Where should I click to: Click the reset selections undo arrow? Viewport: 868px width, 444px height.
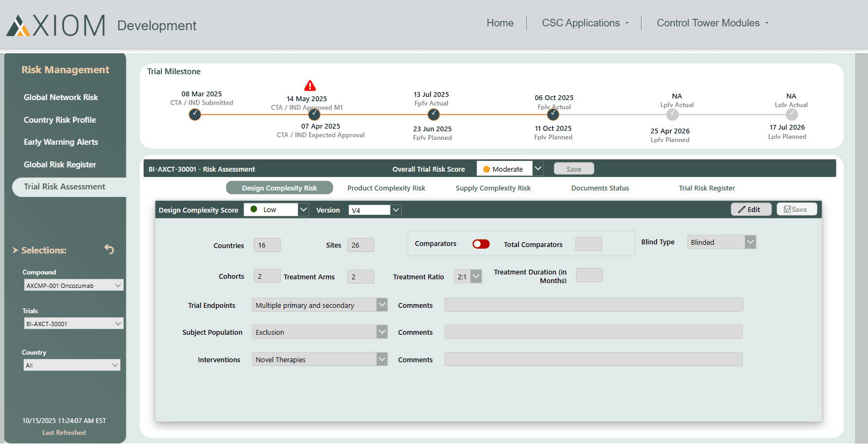(x=109, y=249)
